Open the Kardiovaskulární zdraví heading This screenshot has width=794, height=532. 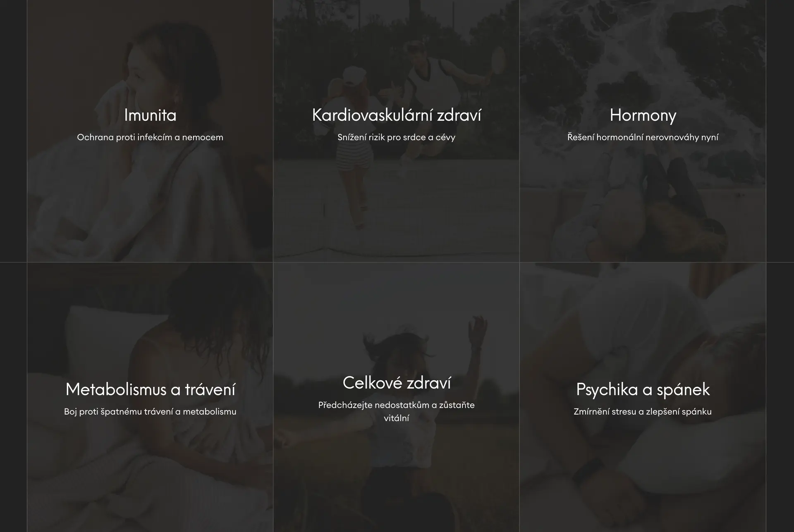[x=396, y=115]
